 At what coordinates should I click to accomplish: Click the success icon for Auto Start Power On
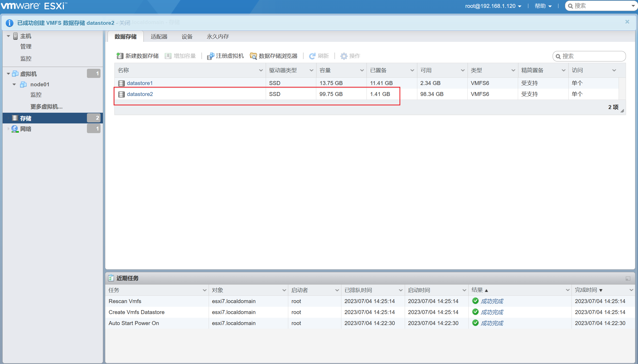pos(475,323)
